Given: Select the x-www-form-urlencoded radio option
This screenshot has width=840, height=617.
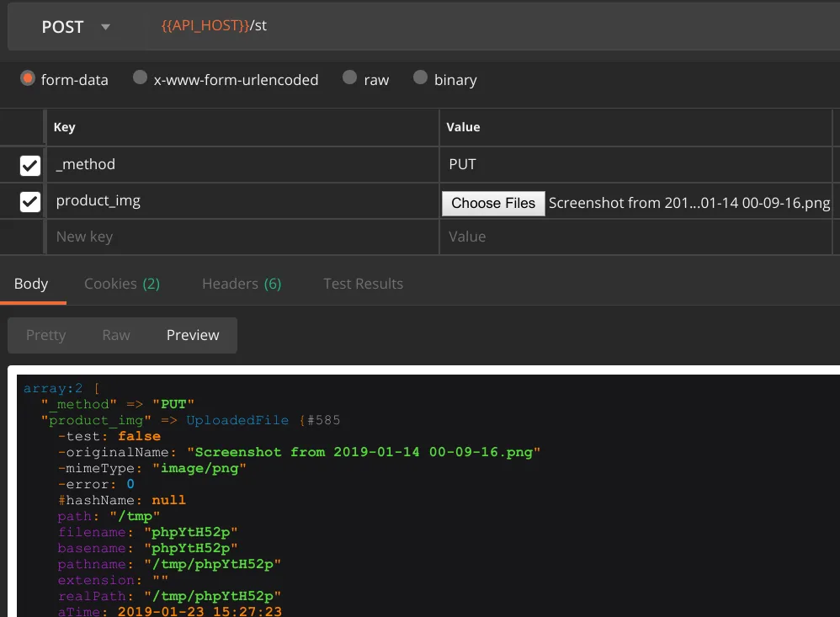Looking at the screenshot, I should [140, 77].
